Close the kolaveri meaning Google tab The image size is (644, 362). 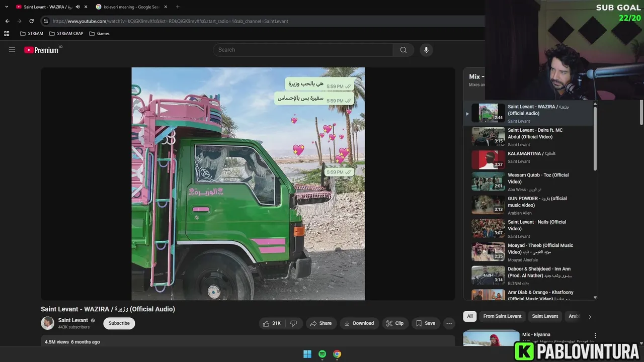click(x=167, y=7)
